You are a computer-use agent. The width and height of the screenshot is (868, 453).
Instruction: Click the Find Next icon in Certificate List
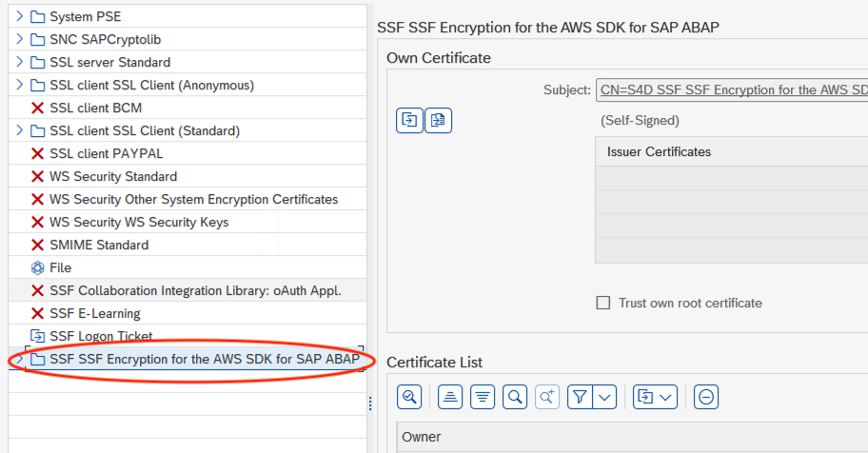[547, 397]
